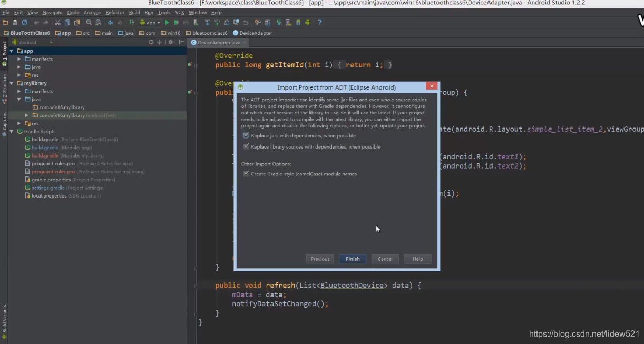Click the Revert arrow toolbar icon
Image resolution: width=644 pixels, height=344 pixels.
pos(246,23)
